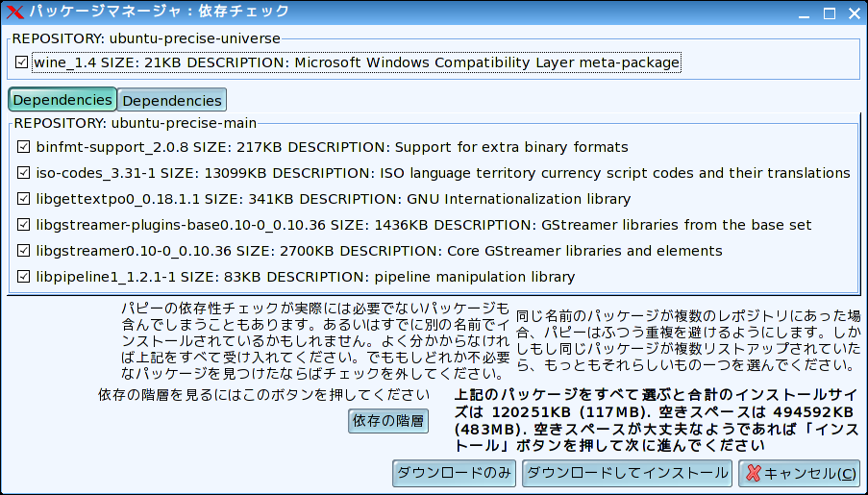Click the 120251KB install size message
Viewport: 868px width, 495px height.
click(x=657, y=420)
